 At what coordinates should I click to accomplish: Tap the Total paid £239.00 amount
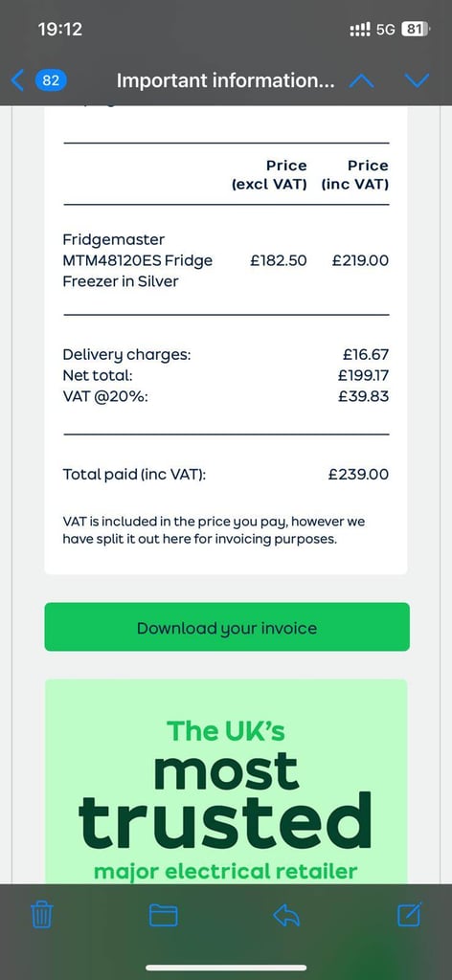coord(358,475)
